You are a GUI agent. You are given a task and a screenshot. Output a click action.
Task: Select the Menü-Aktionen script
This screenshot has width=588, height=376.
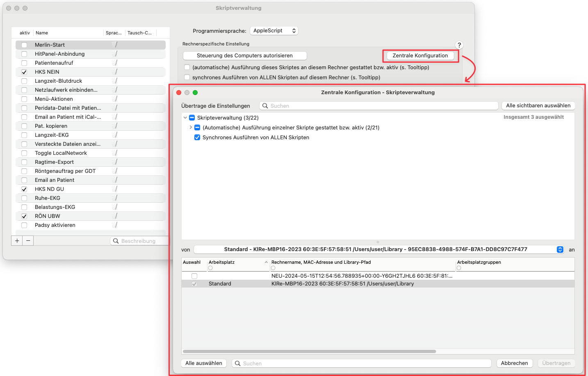[x=91, y=99]
